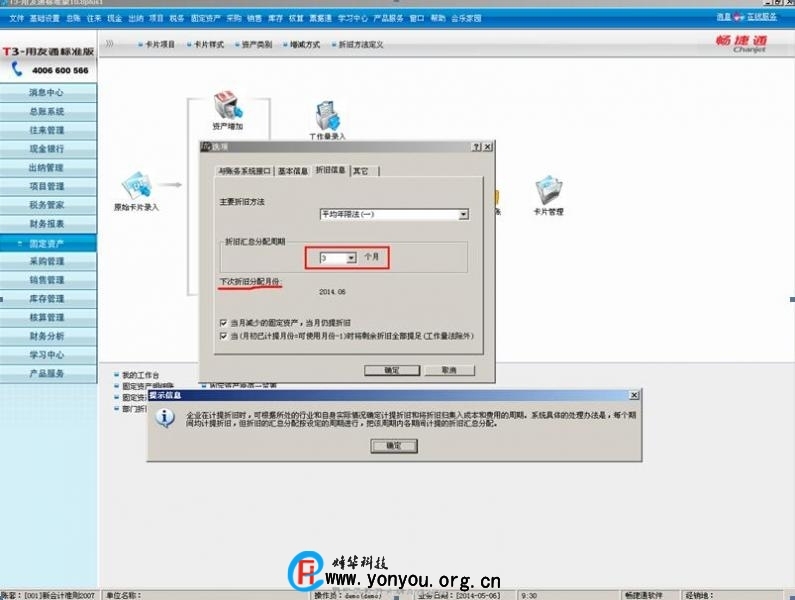
Task: Open the 固定资产 menu in menu bar
Action: (205, 18)
